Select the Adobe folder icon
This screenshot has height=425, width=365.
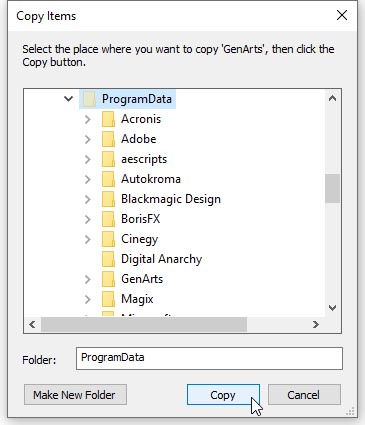click(108, 139)
